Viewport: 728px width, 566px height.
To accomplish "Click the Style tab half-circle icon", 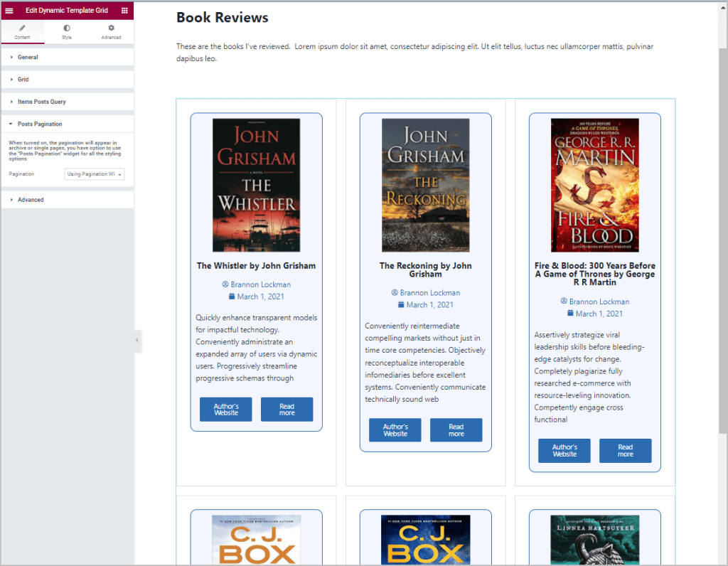I will click(67, 28).
